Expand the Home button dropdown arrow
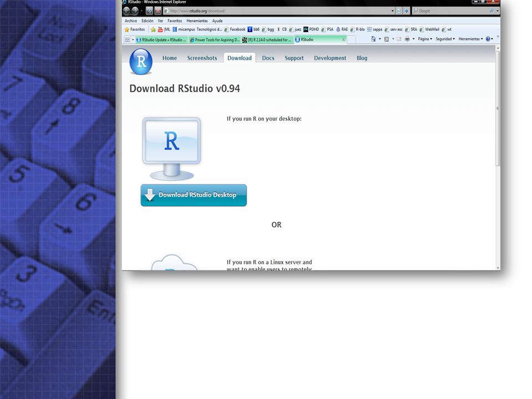The image size is (532, 399). pyautogui.click(x=380, y=39)
